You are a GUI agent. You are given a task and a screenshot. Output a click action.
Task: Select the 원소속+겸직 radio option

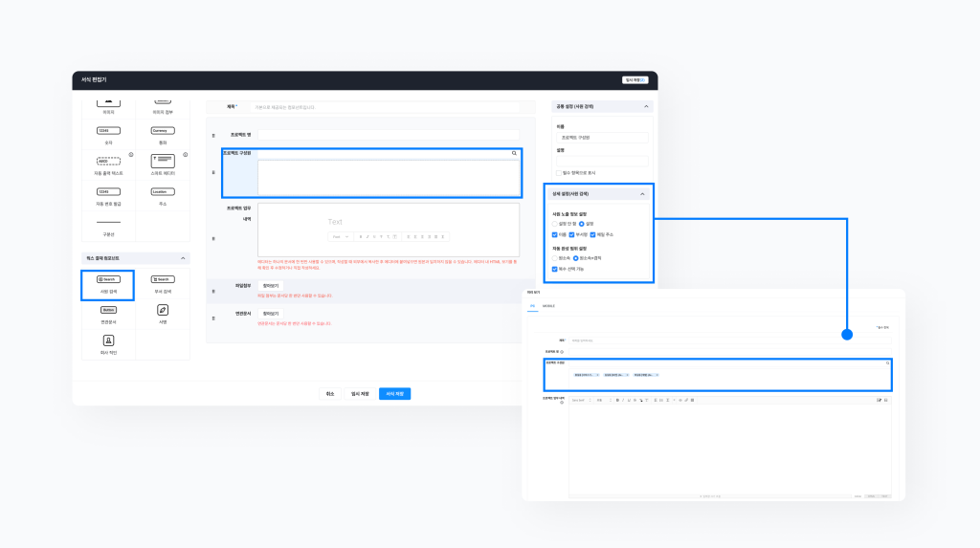coord(576,258)
